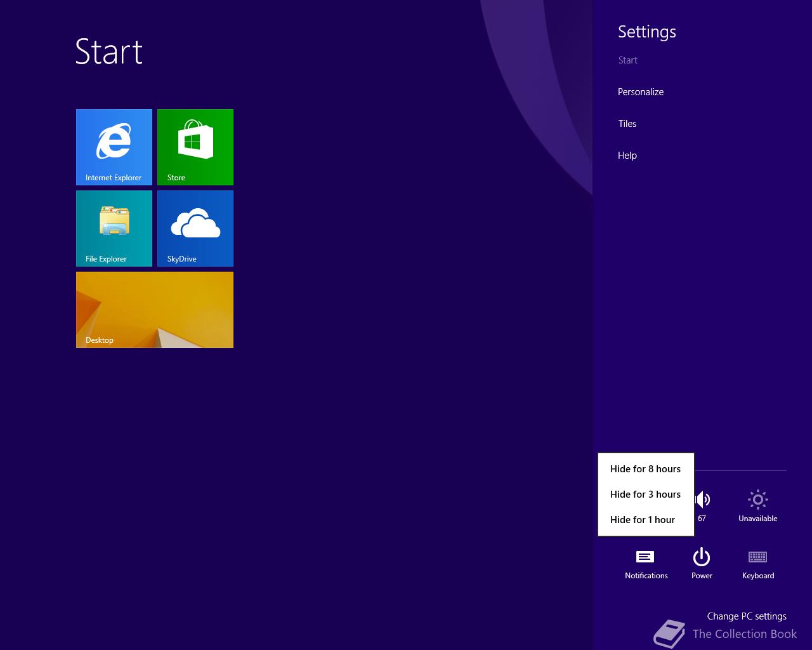
Task: Select Hide for 1 hour
Action: coord(646,520)
